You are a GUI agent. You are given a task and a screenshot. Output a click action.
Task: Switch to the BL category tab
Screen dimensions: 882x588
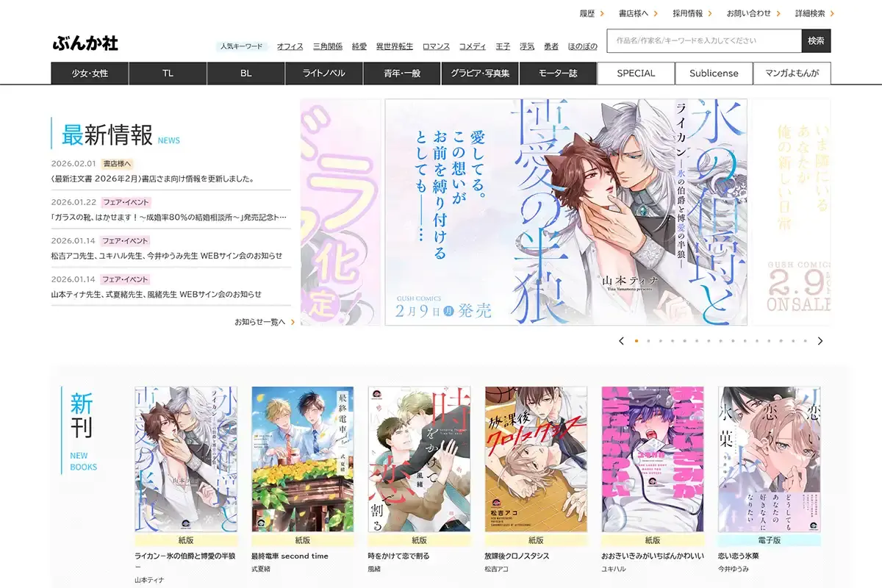pos(245,73)
